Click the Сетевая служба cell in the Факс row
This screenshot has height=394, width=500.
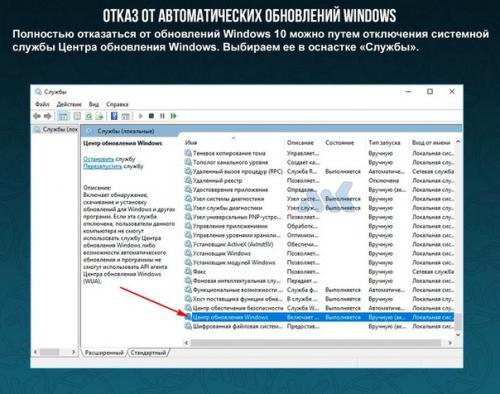point(433,271)
